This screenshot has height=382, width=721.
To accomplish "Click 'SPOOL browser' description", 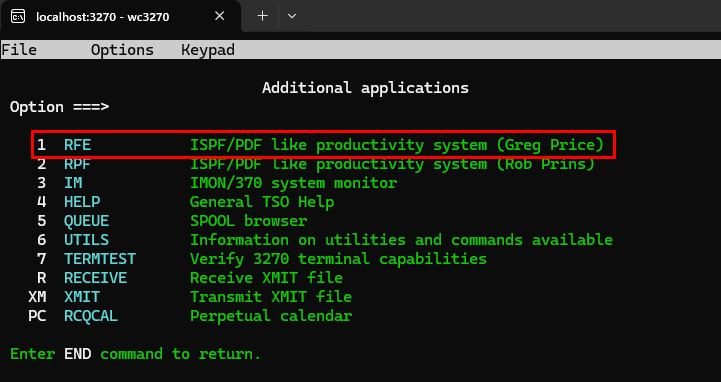I will point(248,221).
